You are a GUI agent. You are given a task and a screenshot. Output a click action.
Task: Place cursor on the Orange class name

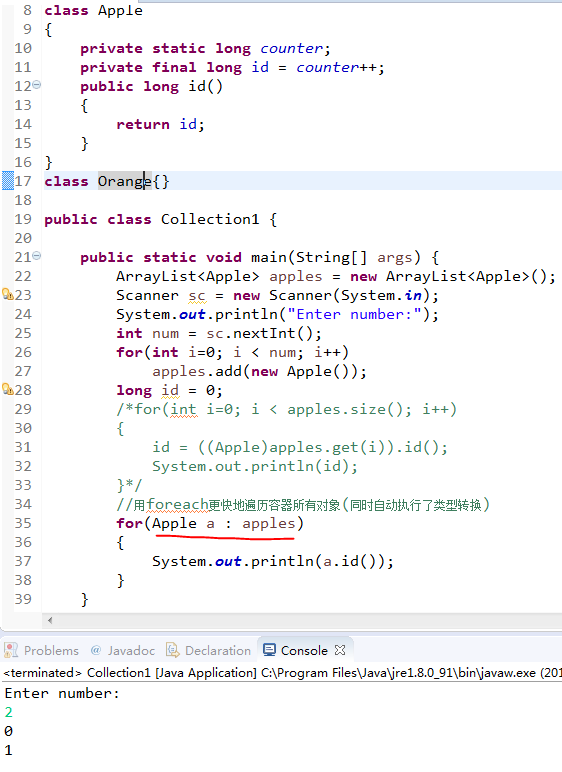[125, 181]
